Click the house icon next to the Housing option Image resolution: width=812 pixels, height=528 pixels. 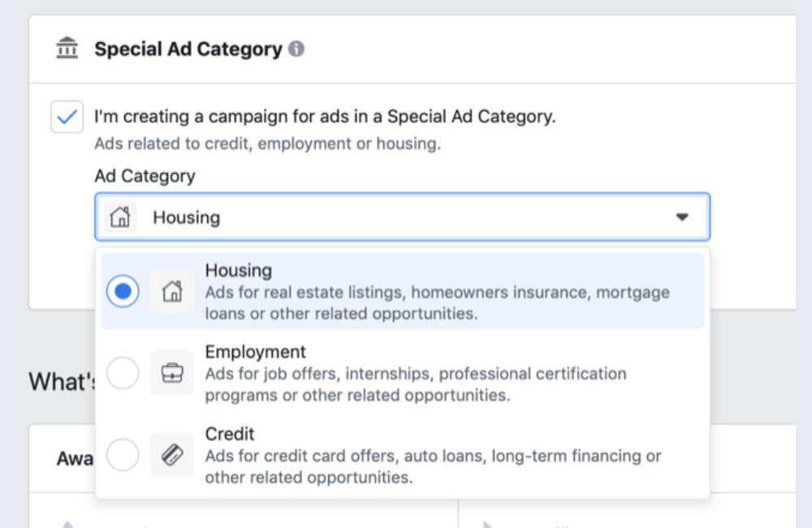click(x=172, y=290)
